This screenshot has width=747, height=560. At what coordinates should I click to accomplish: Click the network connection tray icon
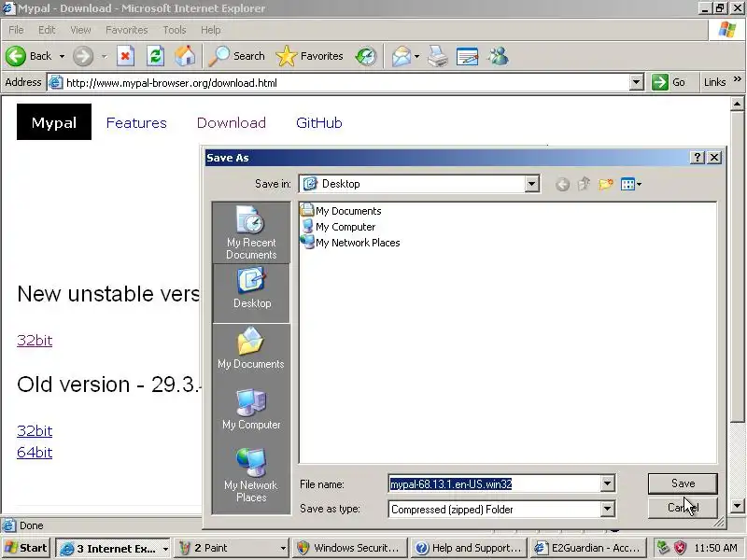pos(663,548)
